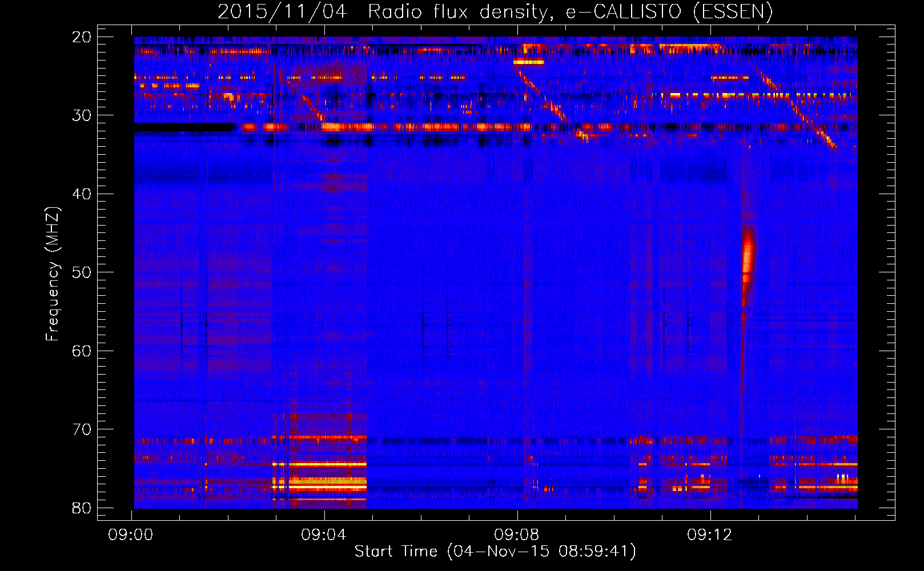Click the 40 frequency tick label
Viewport: 924px width, 571px height.
pyautogui.click(x=82, y=194)
